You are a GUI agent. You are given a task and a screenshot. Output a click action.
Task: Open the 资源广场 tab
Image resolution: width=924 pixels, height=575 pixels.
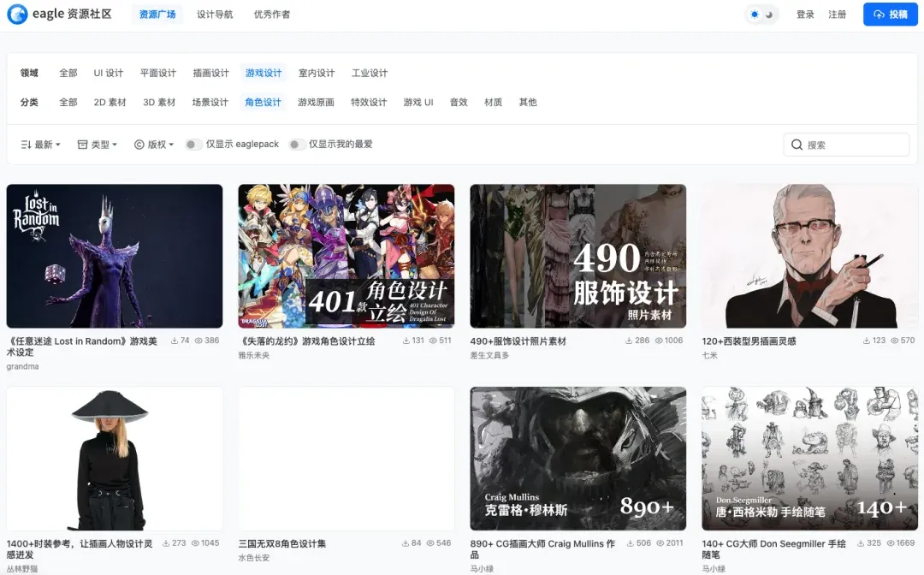pos(157,15)
